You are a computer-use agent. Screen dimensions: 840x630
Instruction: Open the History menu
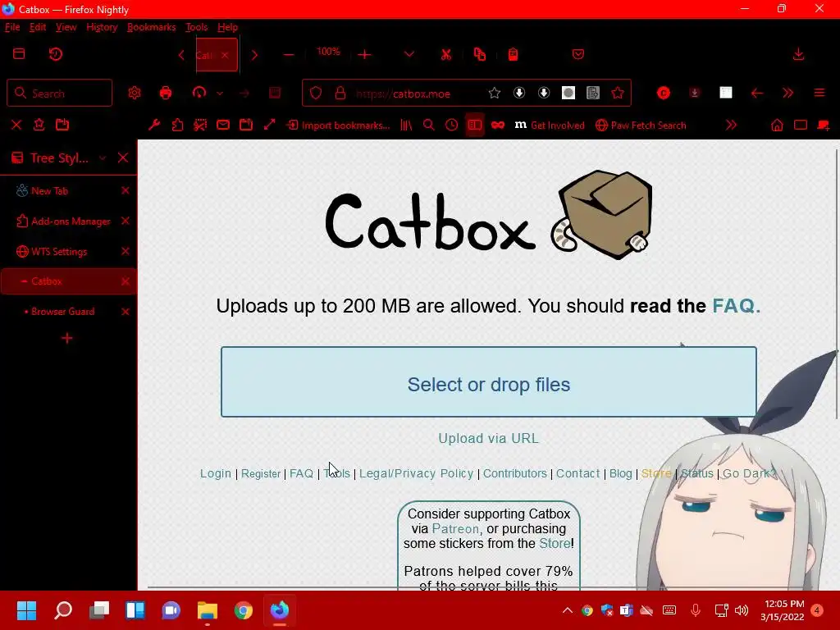[x=102, y=27]
